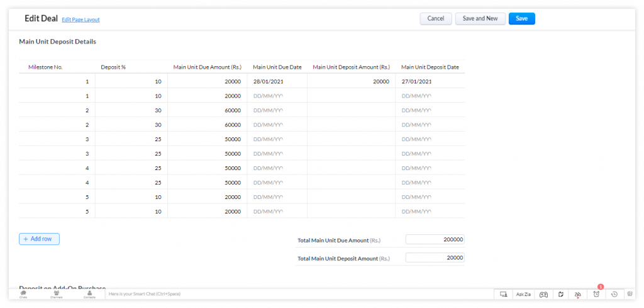Click the blue Save button
Viewport: 644px width, 308px height.
(521, 18)
